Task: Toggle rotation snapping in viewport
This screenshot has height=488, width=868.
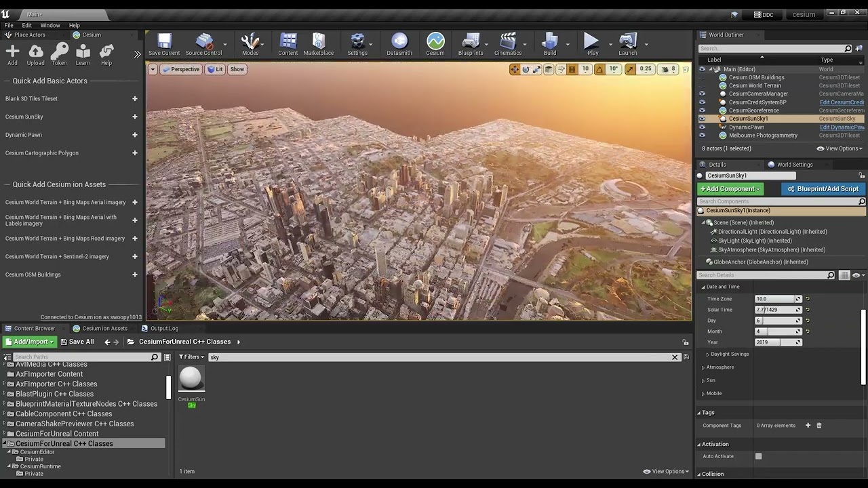Action: coord(599,69)
